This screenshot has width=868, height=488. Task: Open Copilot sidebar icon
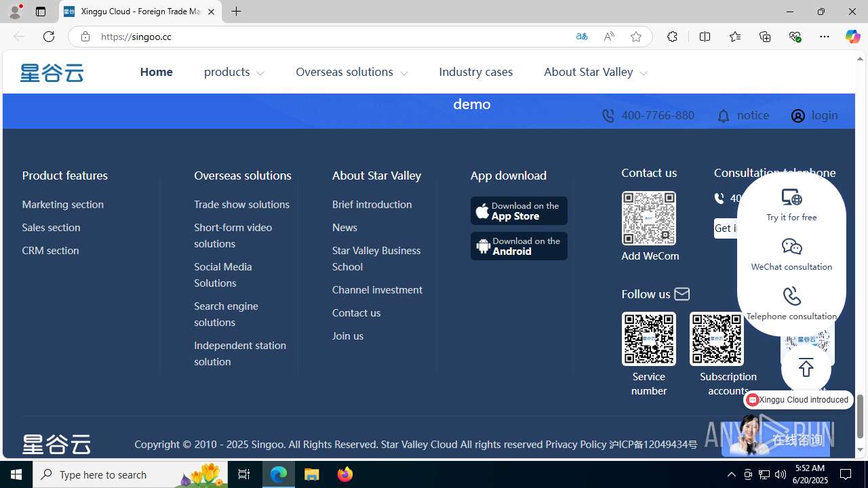tap(852, 37)
